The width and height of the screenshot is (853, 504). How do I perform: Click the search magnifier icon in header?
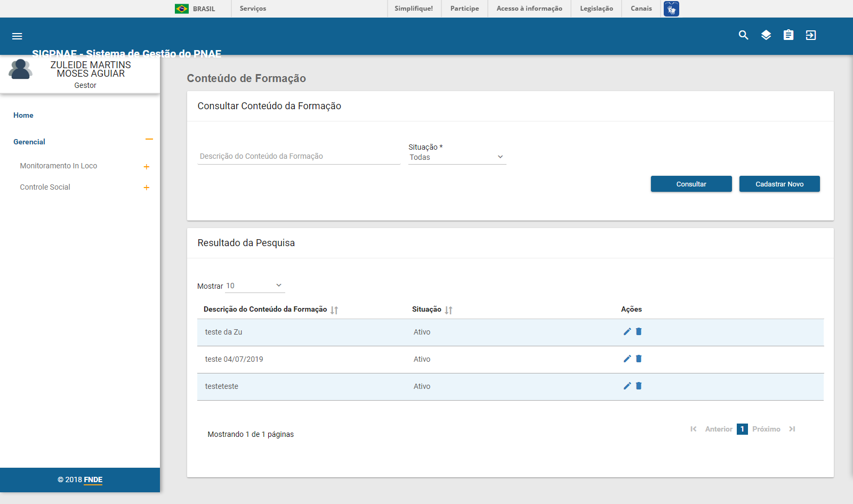[x=743, y=35]
